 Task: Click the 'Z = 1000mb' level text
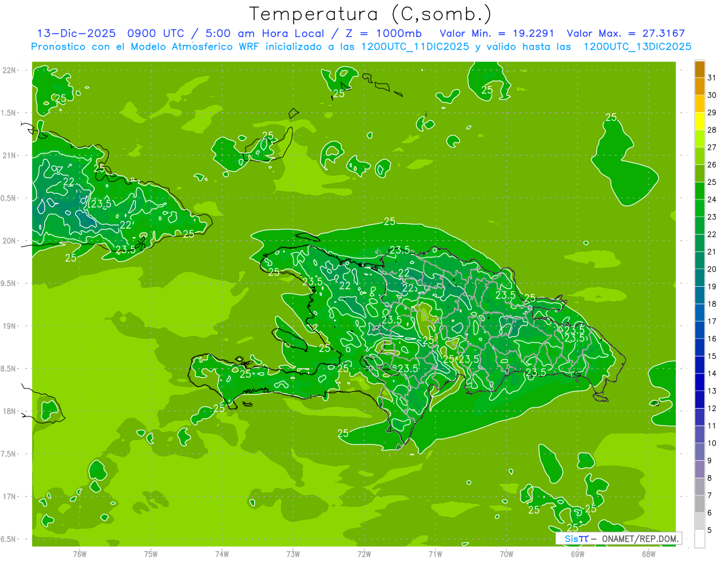[383, 34]
